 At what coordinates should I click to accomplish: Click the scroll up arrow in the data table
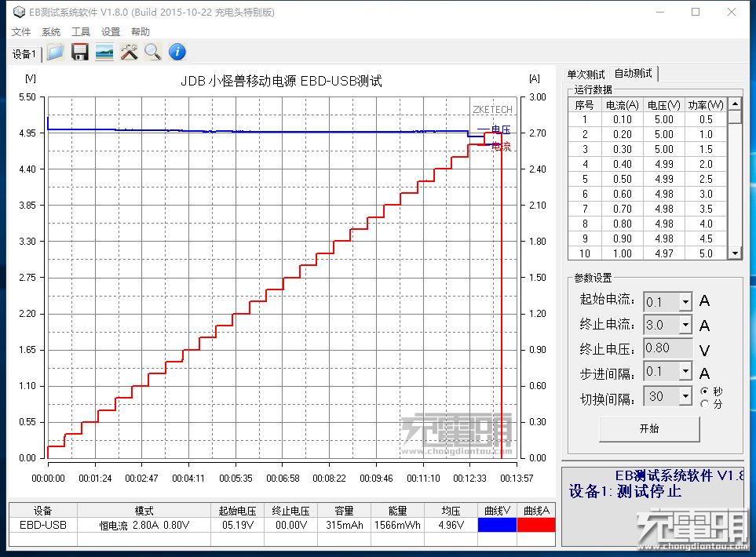[735, 104]
